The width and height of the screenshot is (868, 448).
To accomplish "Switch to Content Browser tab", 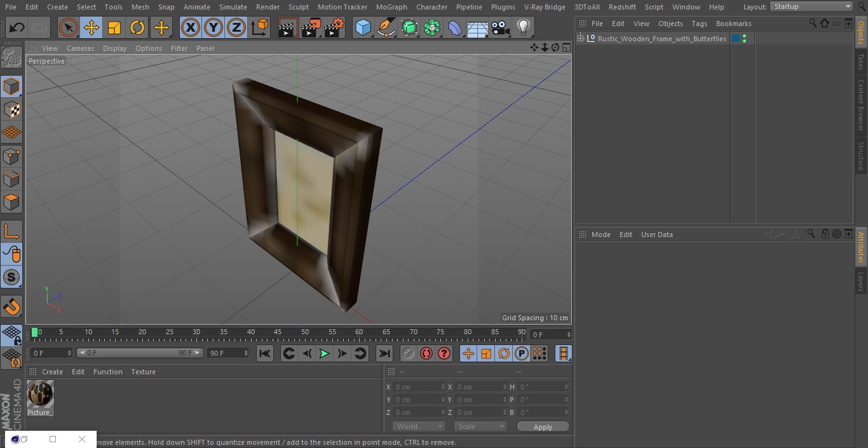I will click(861, 105).
